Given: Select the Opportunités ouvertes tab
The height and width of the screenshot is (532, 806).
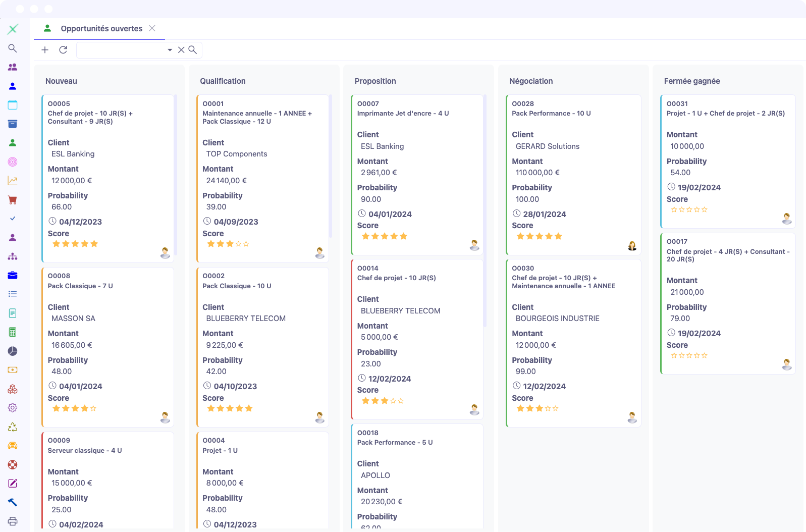Looking at the screenshot, I should tap(101, 29).
